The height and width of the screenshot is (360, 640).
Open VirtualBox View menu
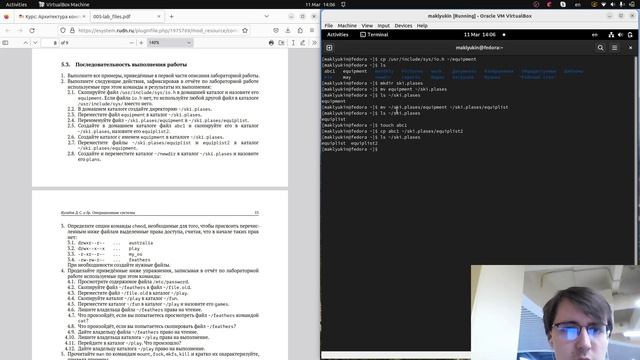367,25
